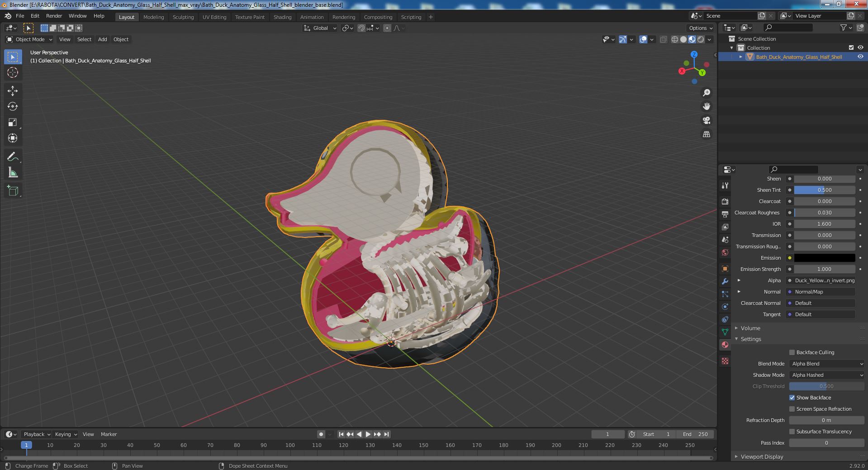
Task: Uncheck Show Backface option
Action: 792,398
